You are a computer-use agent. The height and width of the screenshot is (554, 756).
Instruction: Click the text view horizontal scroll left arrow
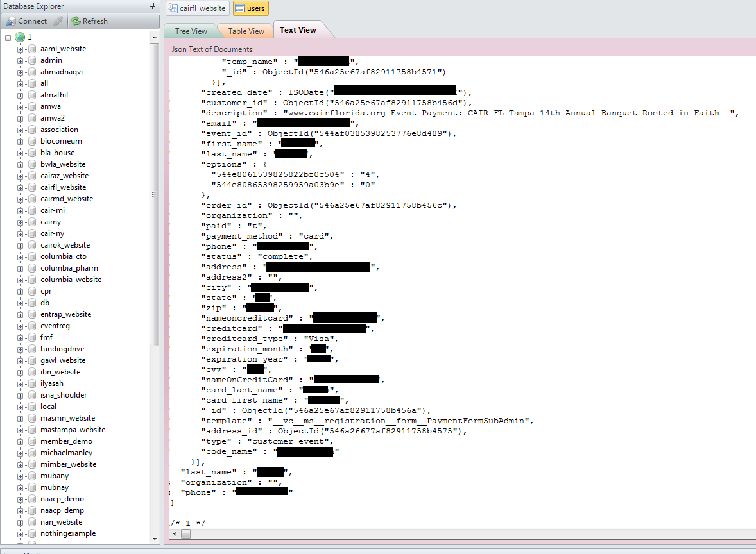pyautogui.click(x=175, y=533)
